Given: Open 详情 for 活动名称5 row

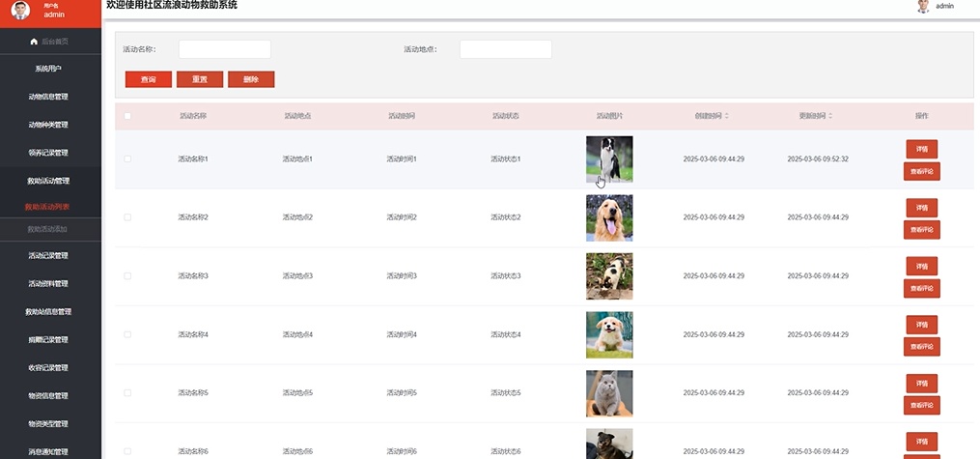Looking at the screenshot, I should (x=921, y=383).
